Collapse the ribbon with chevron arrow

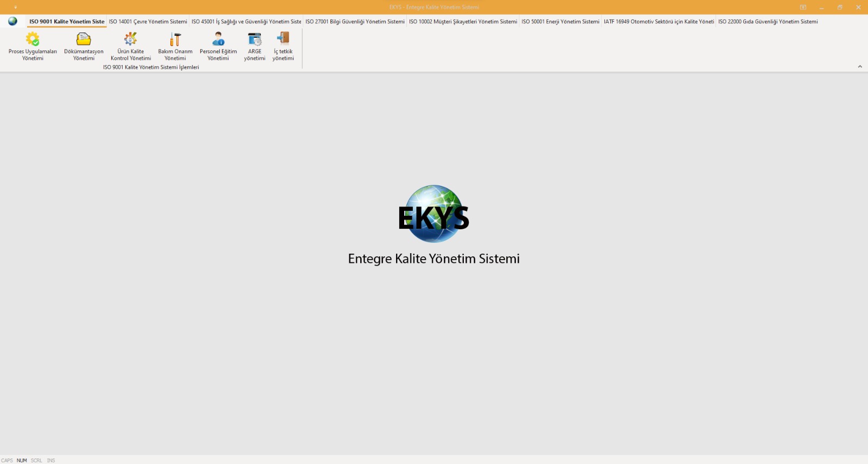(x=860, y=67)
